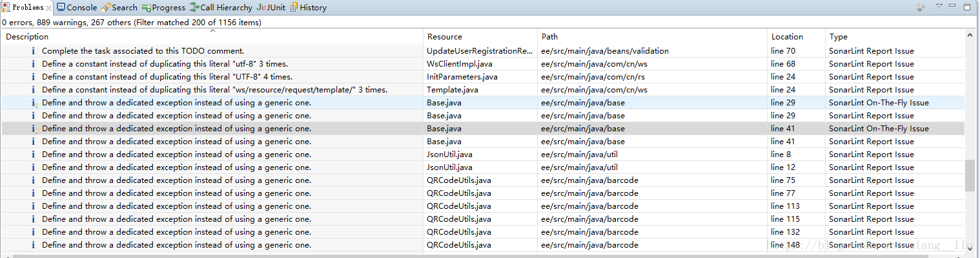Select the 'literal "UTF-8" 4 times' description
Viewport: 980px width, 258px height.
pyautogui.click(x=167, y=77)
